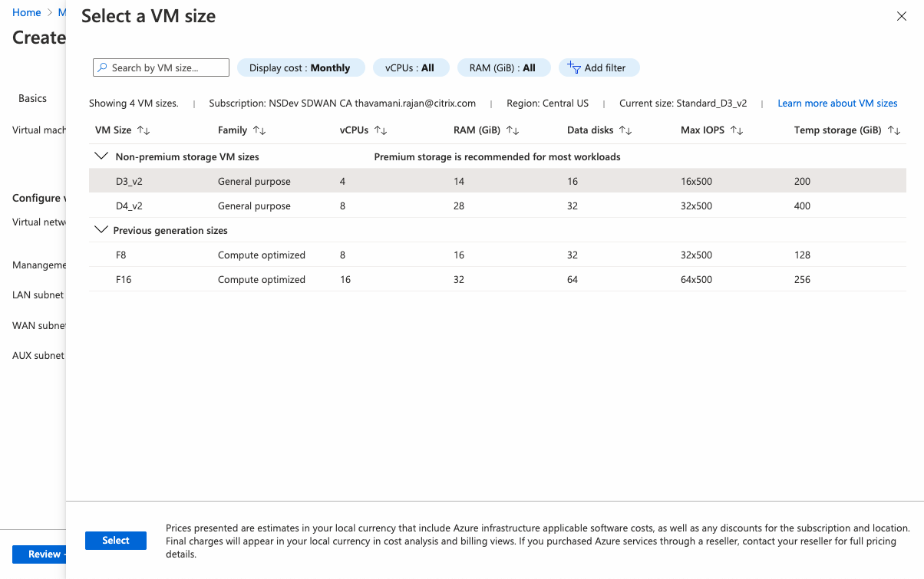Click General purpose in D4_v2 row
This screenshot has width=924, height=579.
pyautogui.click(x=254, y=206)
